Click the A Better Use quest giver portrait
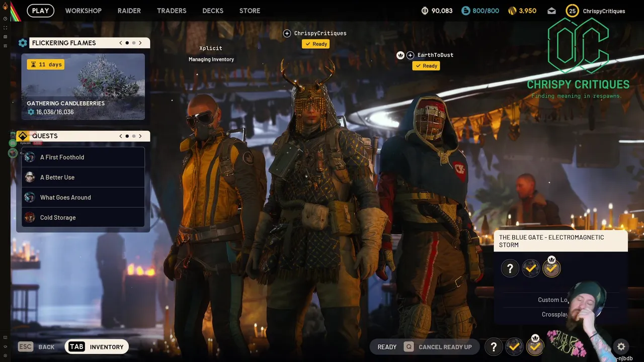This screenshot has width=644, height=362. click(x=30, y=177)
